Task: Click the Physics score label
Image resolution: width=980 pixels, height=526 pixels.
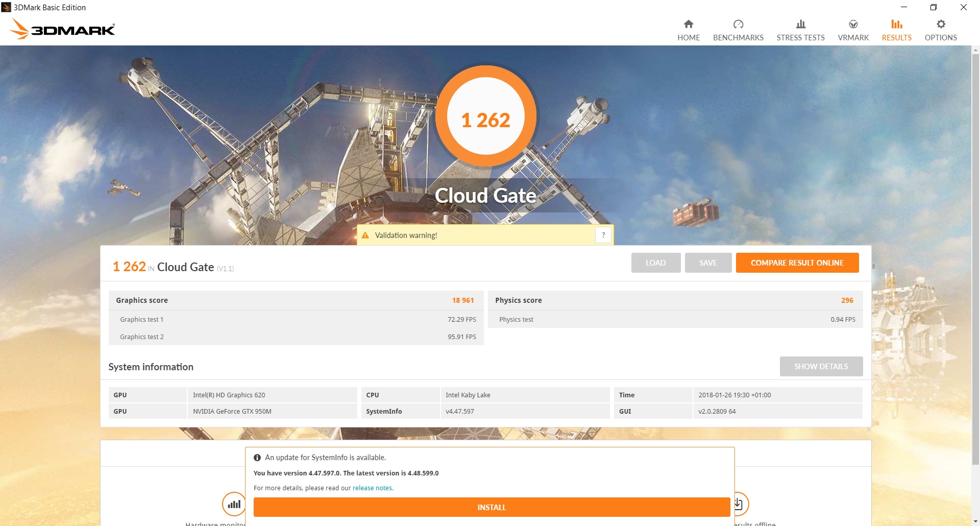Action: click(519, 300)
